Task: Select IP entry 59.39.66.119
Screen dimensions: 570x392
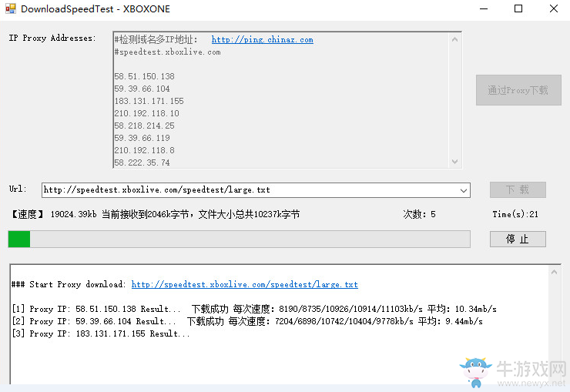Action: (x=142, y=138)
